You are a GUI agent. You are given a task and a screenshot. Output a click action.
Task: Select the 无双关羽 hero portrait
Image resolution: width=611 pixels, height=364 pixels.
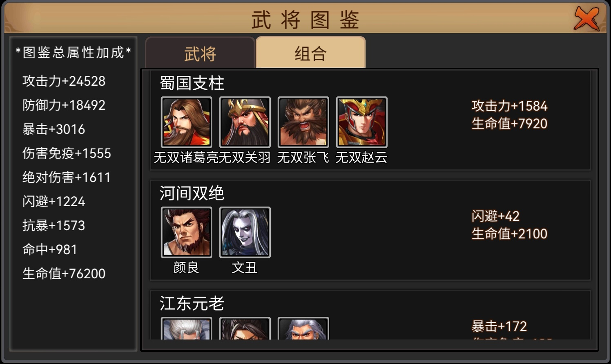pyautogui.click(x=245, y=122)
